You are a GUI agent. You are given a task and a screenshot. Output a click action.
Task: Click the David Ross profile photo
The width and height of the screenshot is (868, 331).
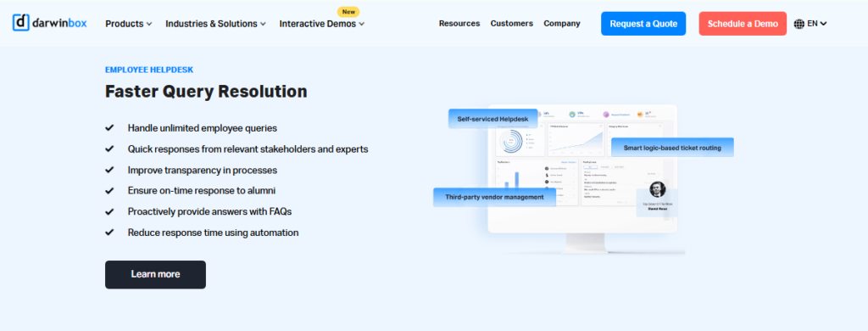[x=657, y=189]
